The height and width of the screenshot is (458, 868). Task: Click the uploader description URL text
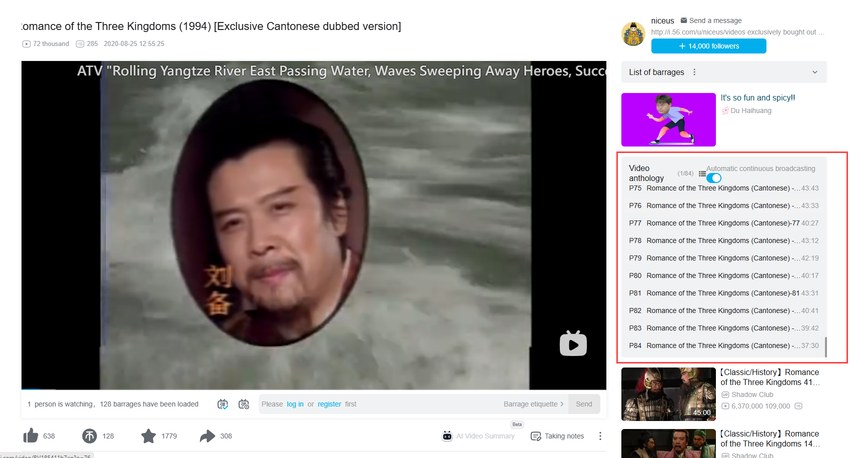coord(737,32)
